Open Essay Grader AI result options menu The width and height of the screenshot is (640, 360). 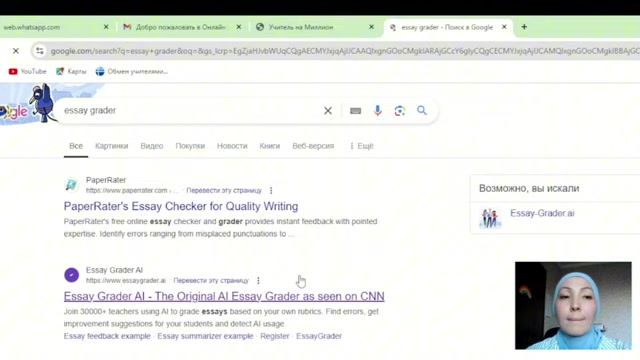coord(258,281)
